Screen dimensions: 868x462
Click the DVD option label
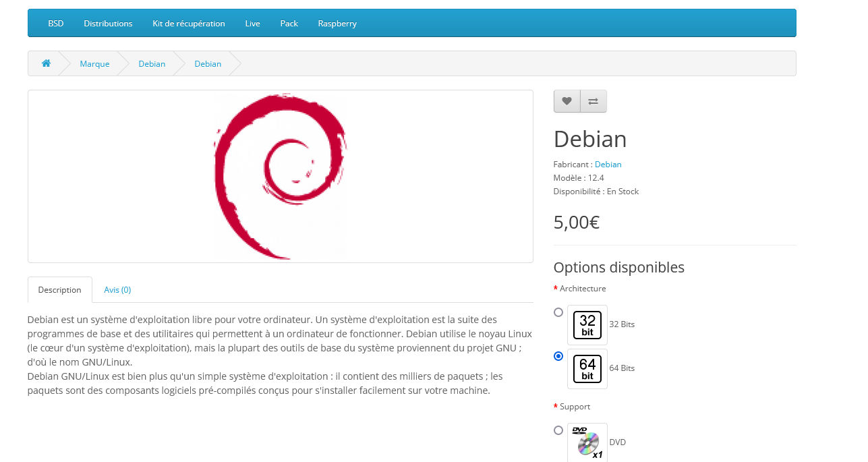618,442
